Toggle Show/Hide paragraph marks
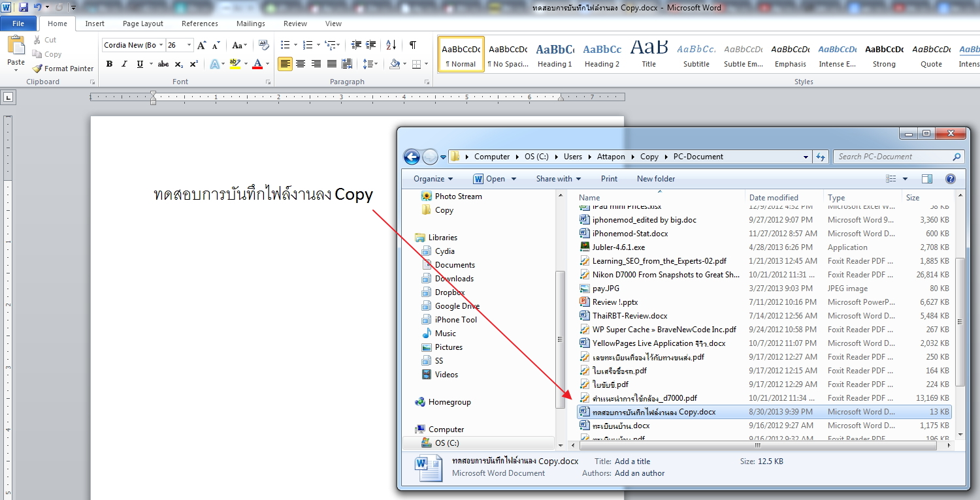 (412, 45)
